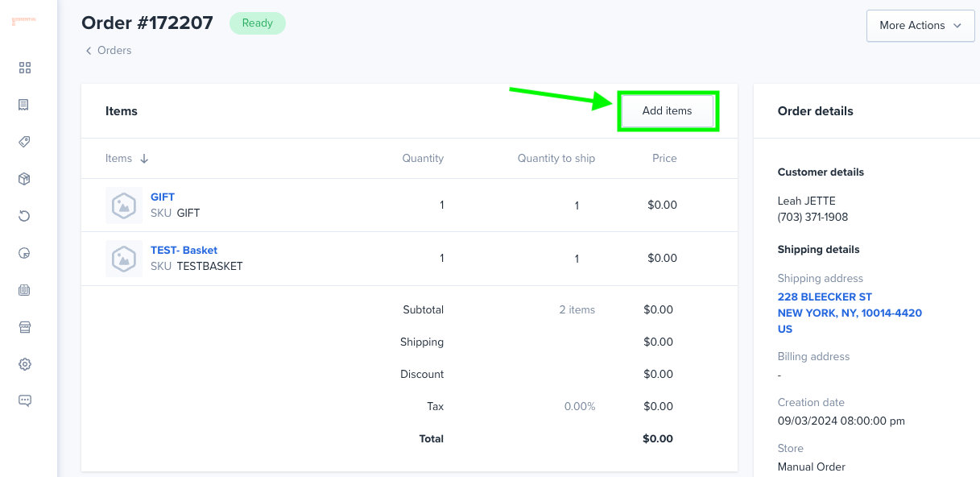
Task: Expand the More Actions dropdown
Action: tap(920, 26)
